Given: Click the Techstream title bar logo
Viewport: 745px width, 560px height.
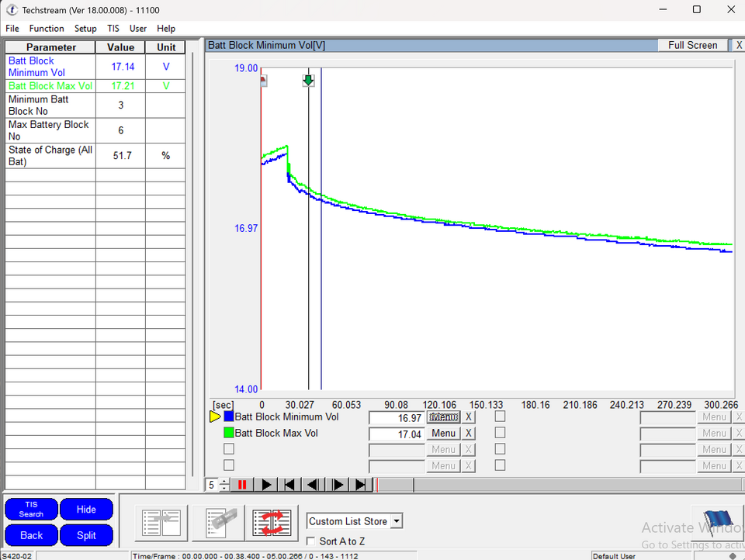Looking at the screenshot, I should (x=12, y=10).
